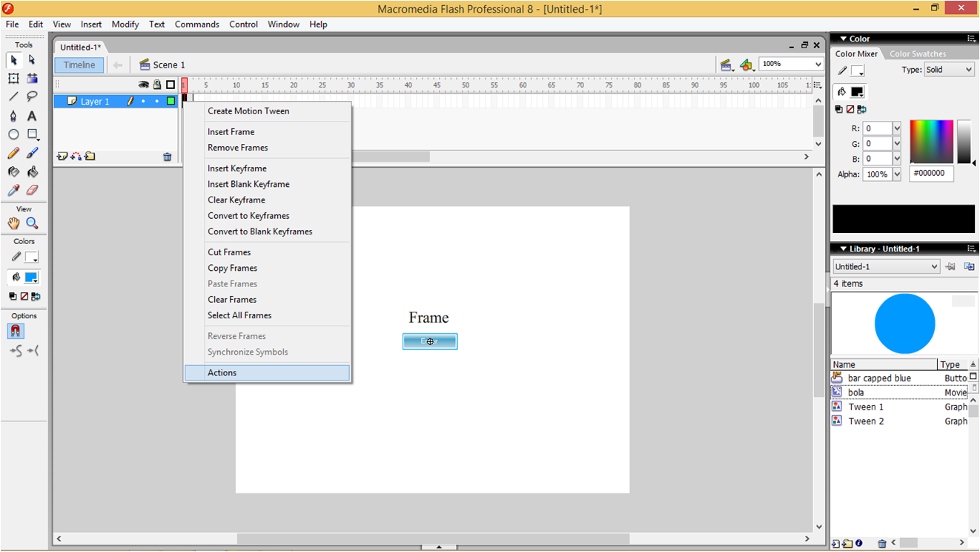Select the Line tool
The width and height of the screenshot is (980, 552).
[x=13, y=97]
